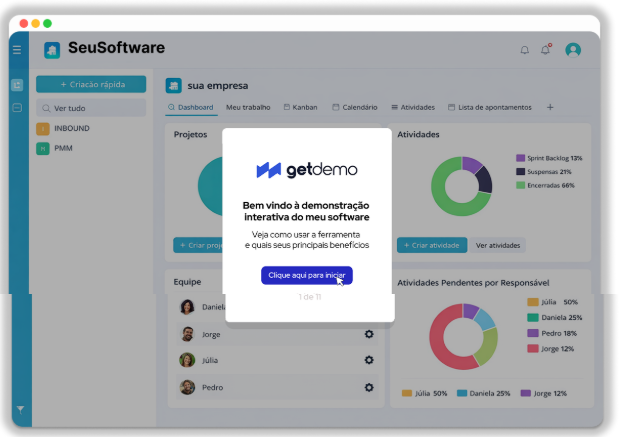
Task: Add a new view tab with plus icon
Action: (550, 107)
